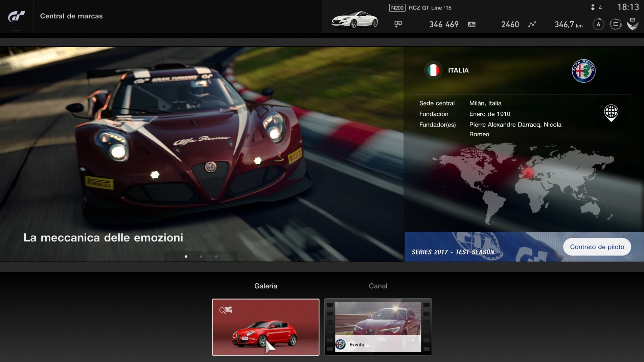Select the second carousel dot
This screenshot has height=362, width=644.
click(201, 256)
